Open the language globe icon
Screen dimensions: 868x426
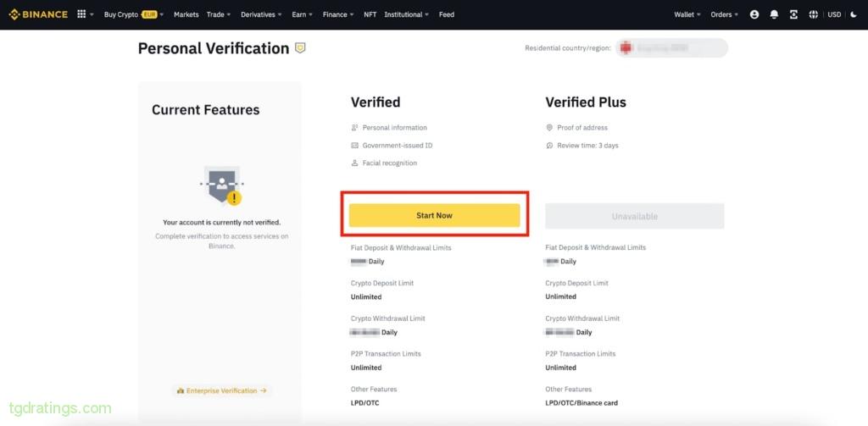[813, 15]
